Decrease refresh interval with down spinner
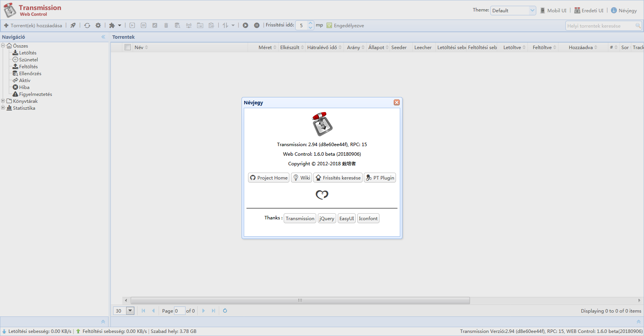Image resolution: width=644 pixels, height=336 pixels. pyautogui.click(x=310, y=28)
